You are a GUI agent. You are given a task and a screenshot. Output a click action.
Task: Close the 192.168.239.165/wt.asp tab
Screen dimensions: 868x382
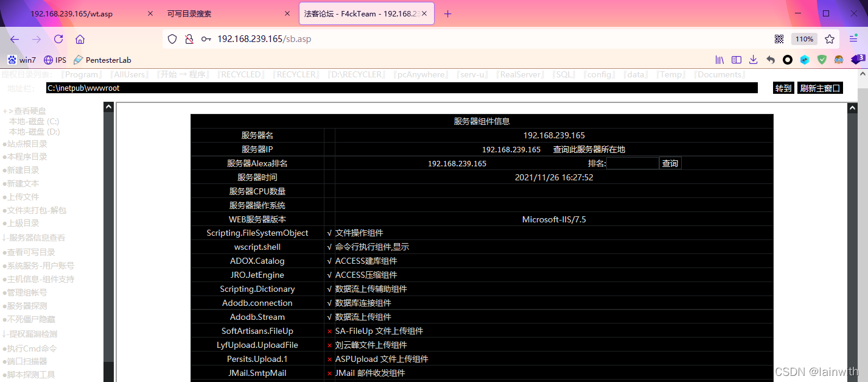coord(150,13)
